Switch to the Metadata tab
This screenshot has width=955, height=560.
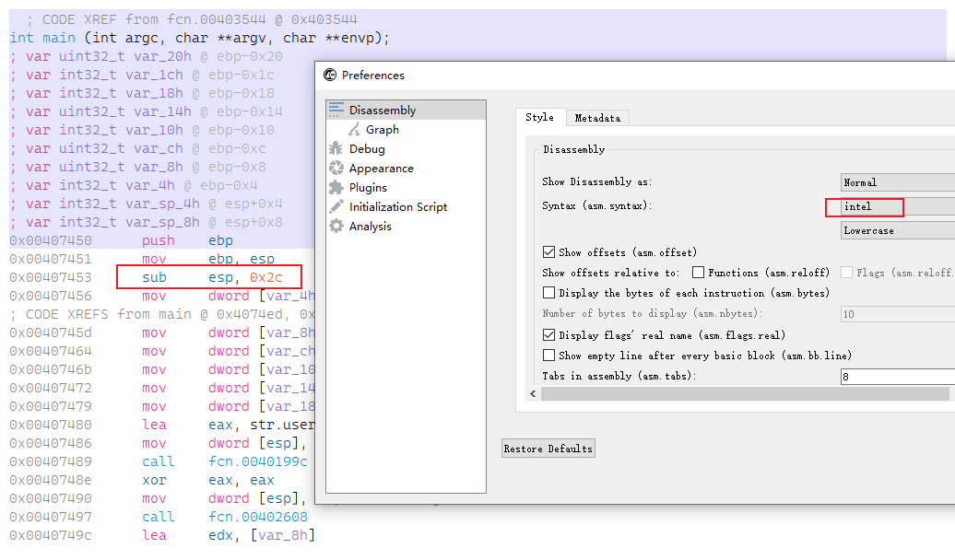597,118
